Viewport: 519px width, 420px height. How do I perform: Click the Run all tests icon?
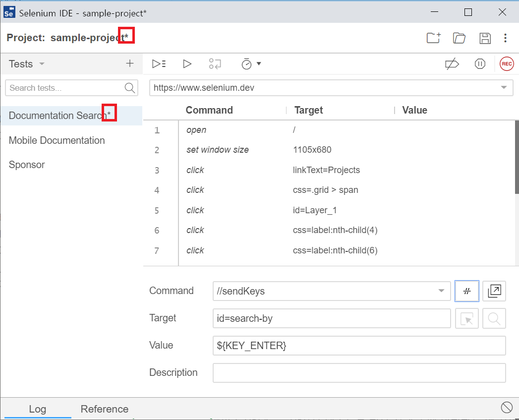click(159, 63)
